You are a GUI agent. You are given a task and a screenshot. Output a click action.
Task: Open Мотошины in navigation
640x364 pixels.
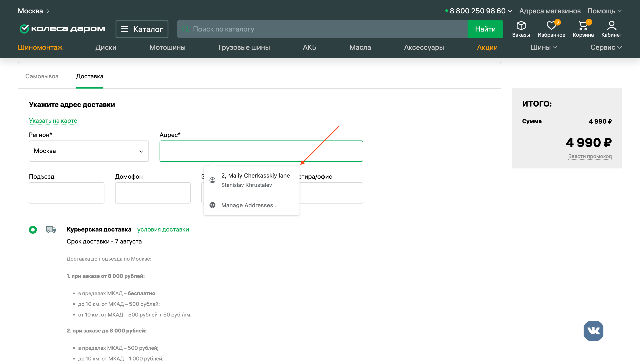(x=168, y=47)
